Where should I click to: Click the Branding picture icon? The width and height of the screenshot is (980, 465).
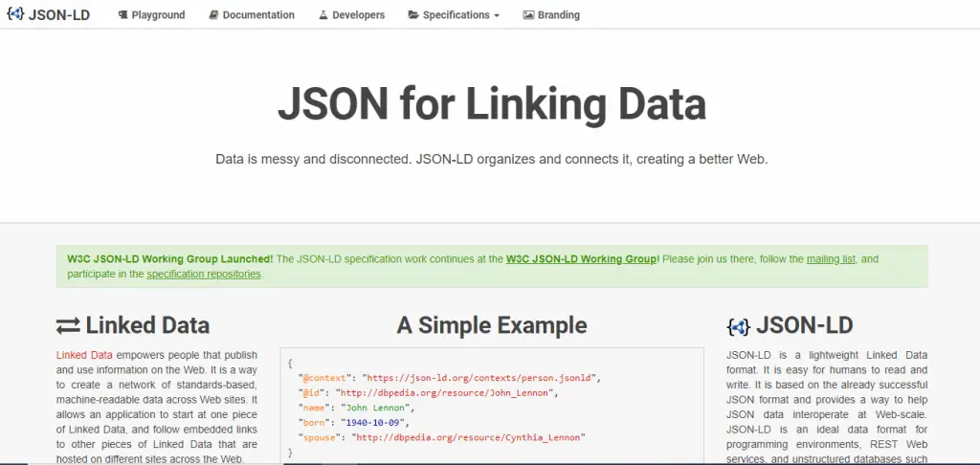point(528,15)
